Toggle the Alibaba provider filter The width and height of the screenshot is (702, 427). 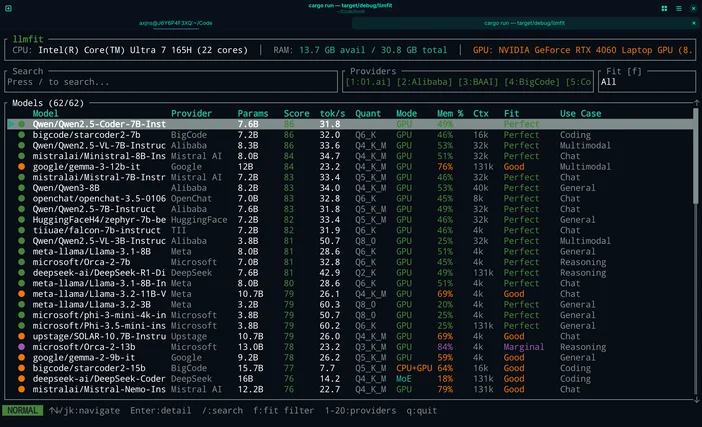click(425, 82)
